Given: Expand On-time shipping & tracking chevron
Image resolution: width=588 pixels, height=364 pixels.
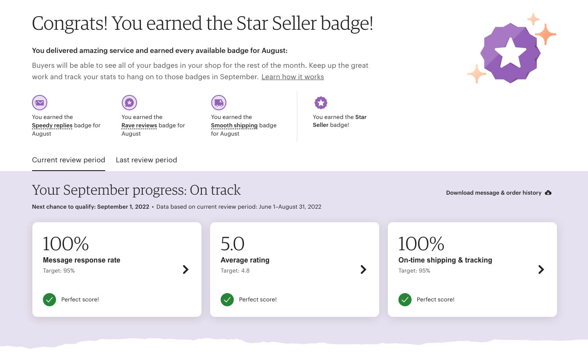Looking at the screenshot, I should pos(541,269).
